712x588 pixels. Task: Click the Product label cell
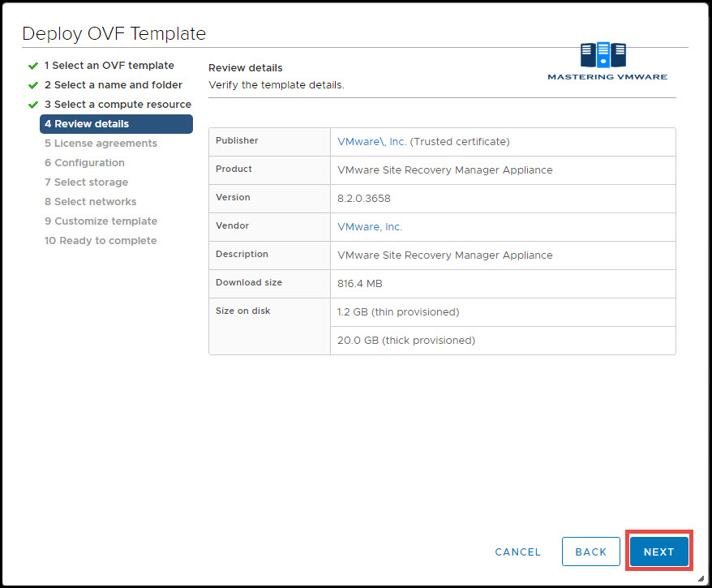270,170
